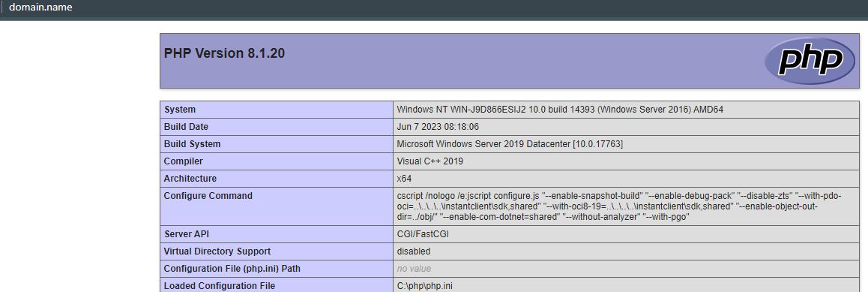Screen dimensions: 868x292
Task: Select the Visual C++ 2019 value
Action: 430,161
